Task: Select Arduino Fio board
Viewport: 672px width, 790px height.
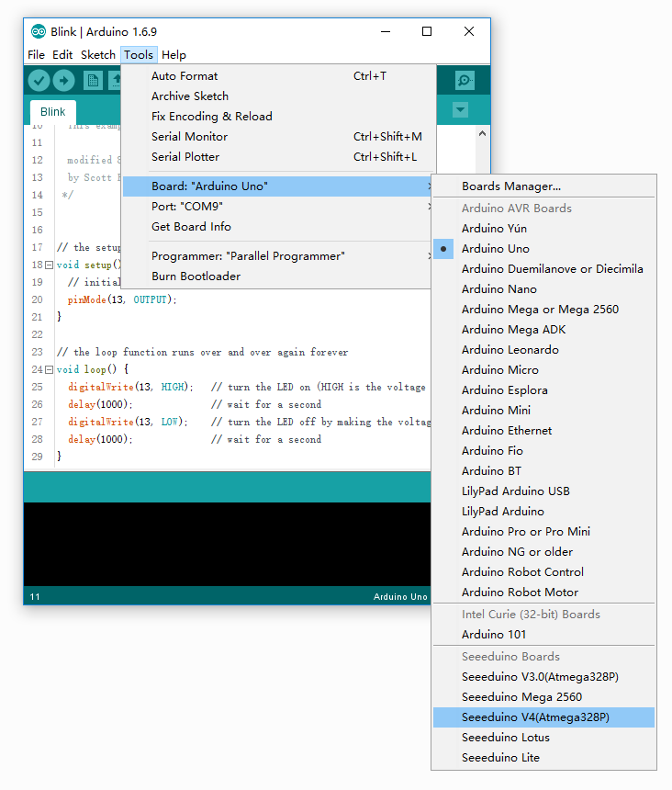Action: pos(543,451)
